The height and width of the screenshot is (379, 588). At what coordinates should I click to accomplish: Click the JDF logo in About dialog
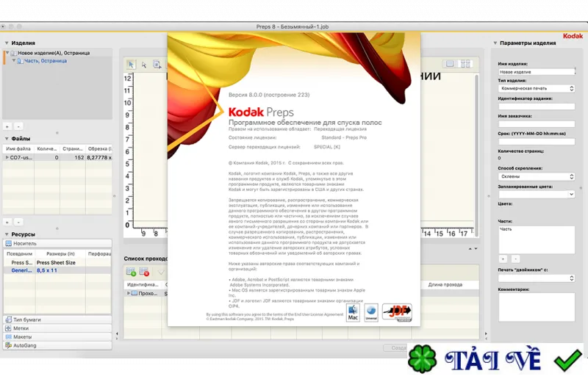[x=397, y=312]
